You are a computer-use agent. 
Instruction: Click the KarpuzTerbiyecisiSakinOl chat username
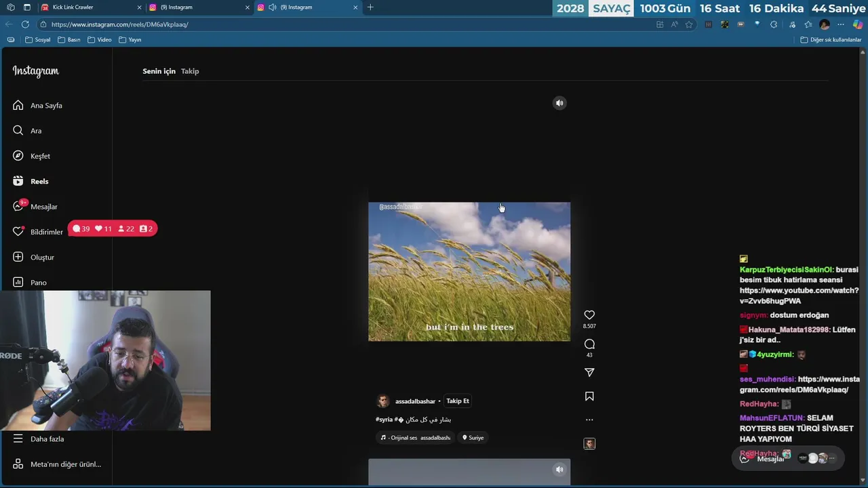pos(787,270)
